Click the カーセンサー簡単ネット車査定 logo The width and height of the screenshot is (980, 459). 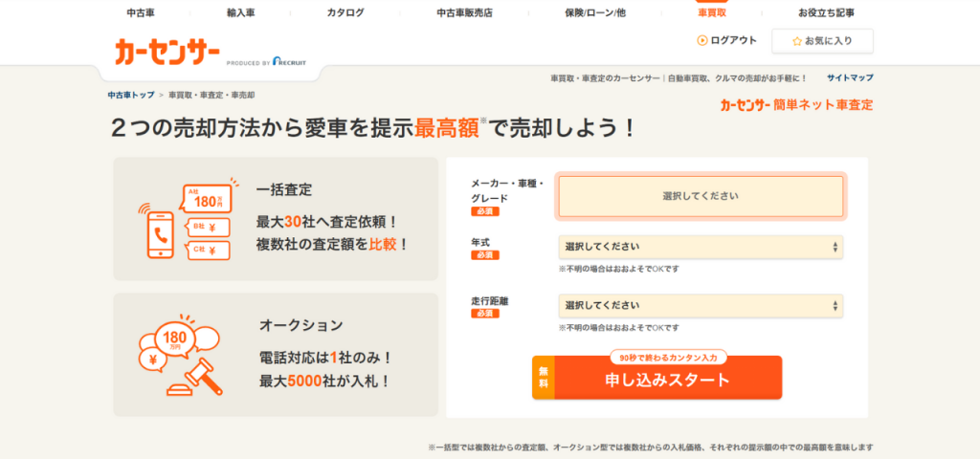tap(795, 105)
